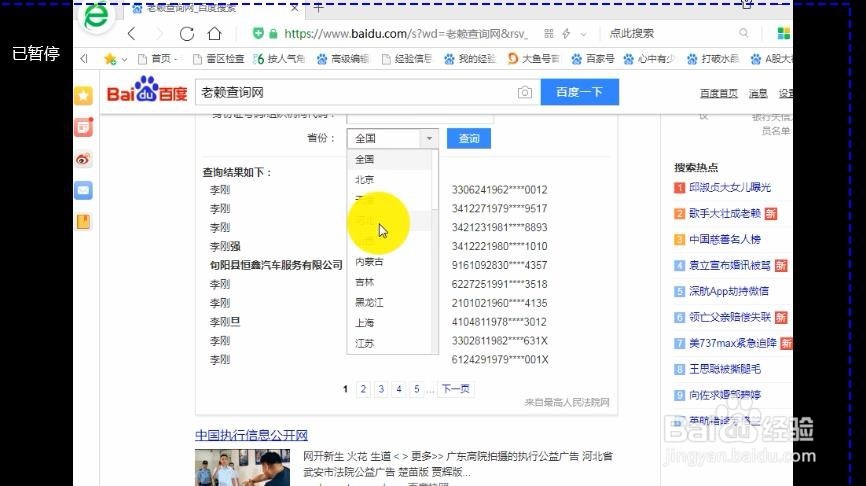
Task: Go to results page 3
Action: 381,389
